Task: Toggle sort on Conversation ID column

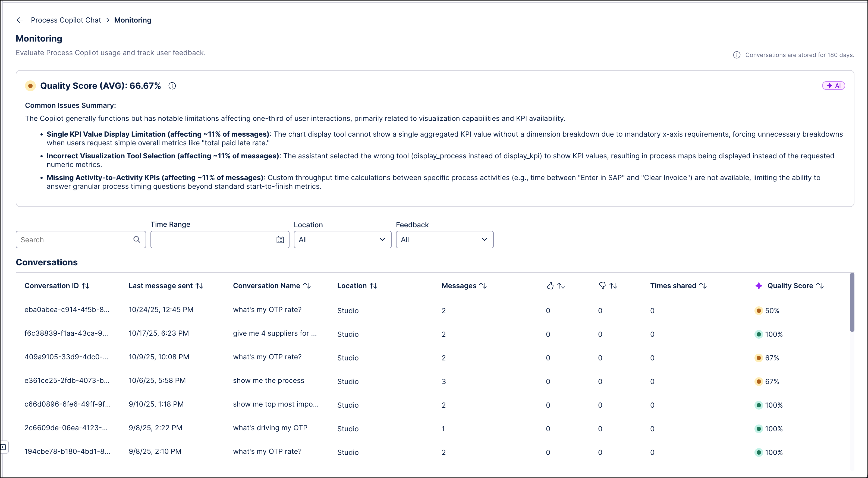Action: (86, 286)
